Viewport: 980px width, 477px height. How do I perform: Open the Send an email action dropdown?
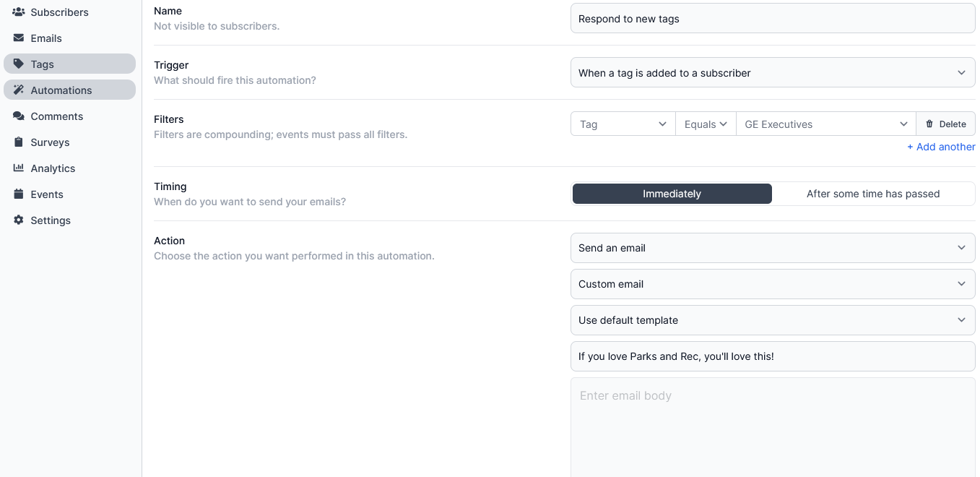[772, 248]
